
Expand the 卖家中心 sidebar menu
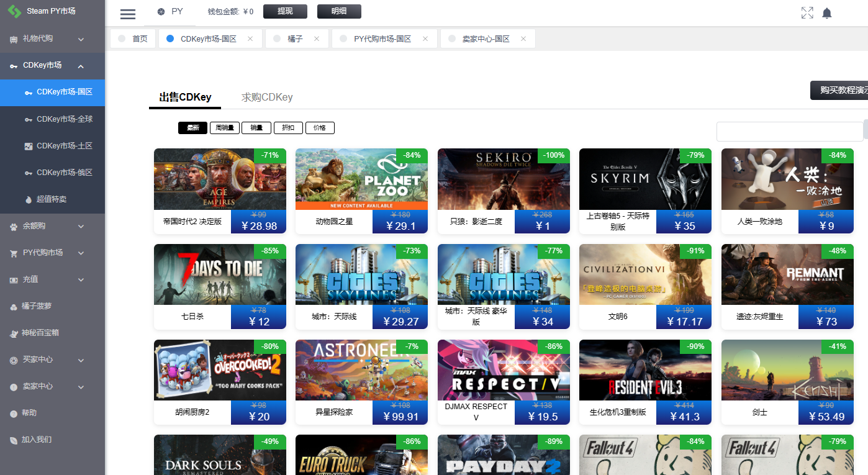click(x=81, y=387)
